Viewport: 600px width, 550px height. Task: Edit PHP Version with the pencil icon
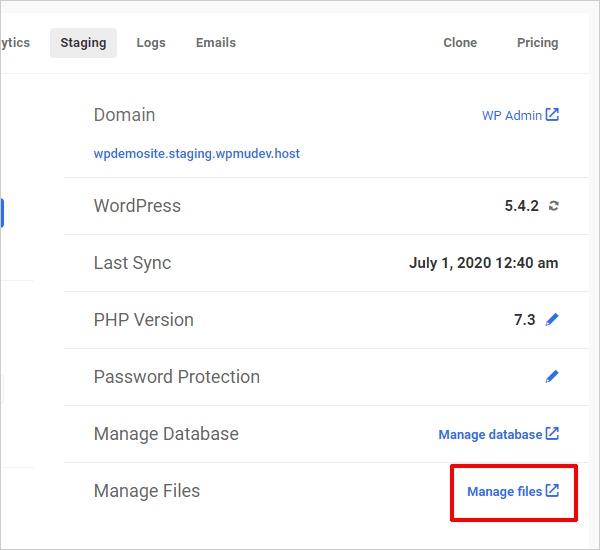coord(552,320)
